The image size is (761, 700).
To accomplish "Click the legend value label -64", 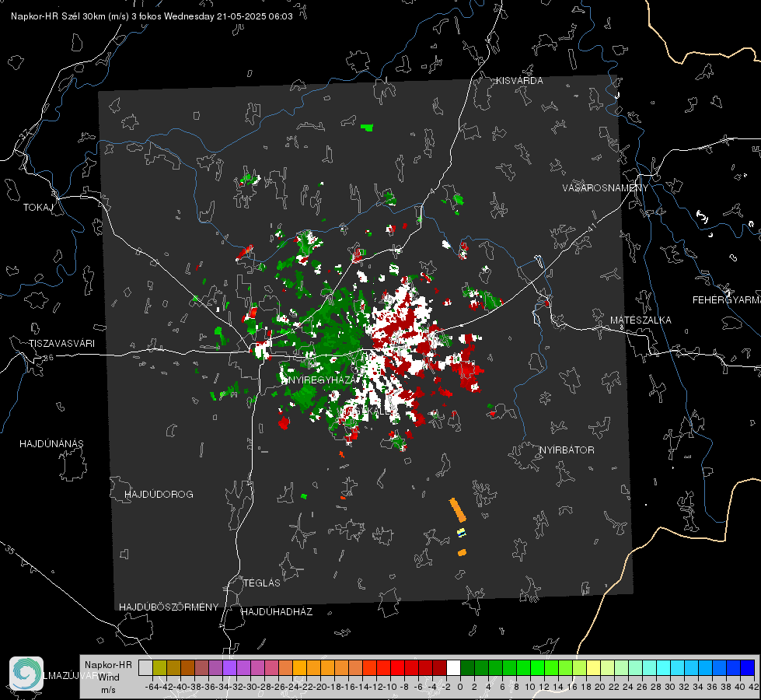I will [x=152, y=687].
